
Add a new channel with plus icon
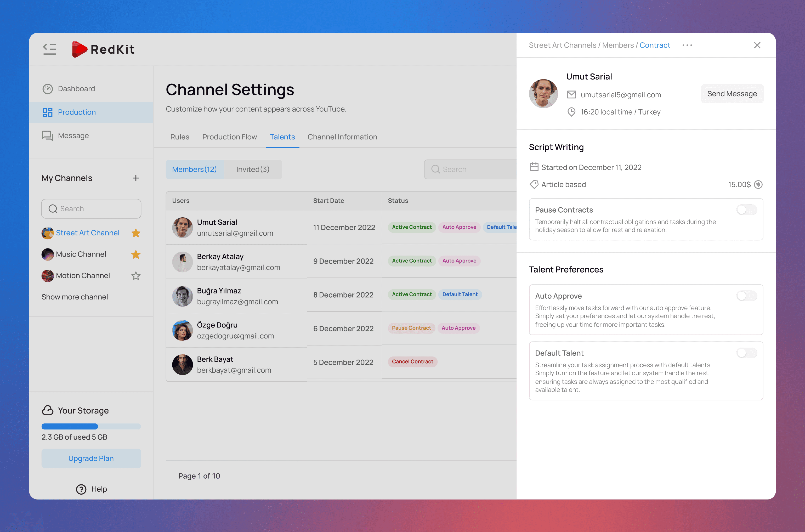136,178
